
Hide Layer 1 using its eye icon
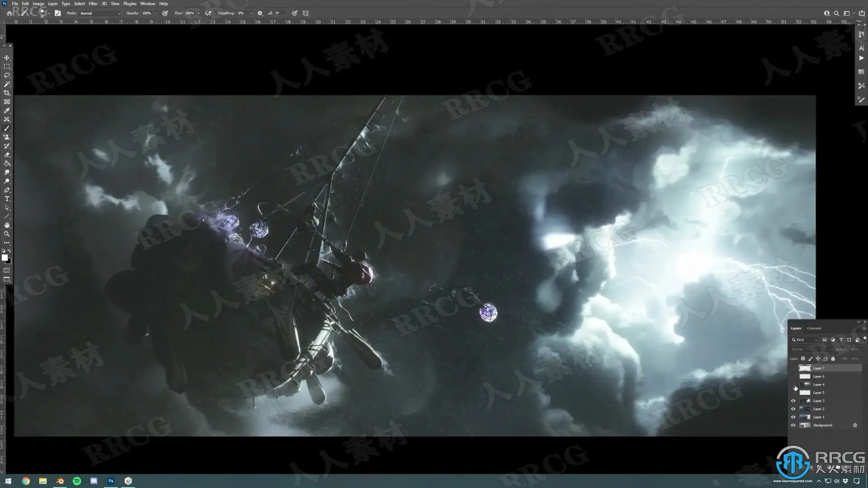pyautogui.click(x=793, y=417)
